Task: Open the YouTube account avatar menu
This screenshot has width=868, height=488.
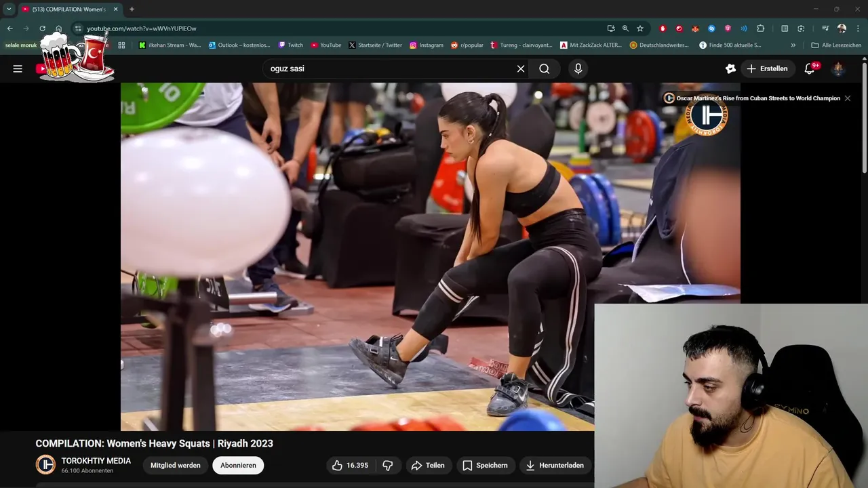Action: pos(838,68)
